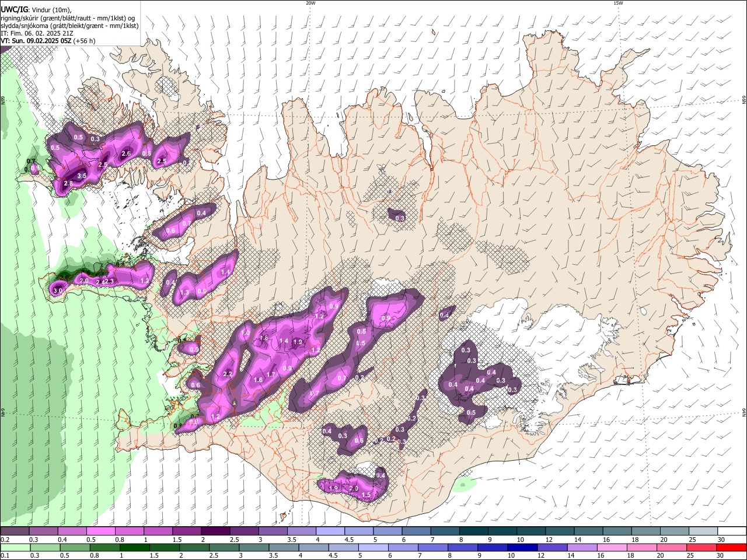Click the 'slydda/snjókoma' description line
Viewport: 747px width, 560px height.
69,26
